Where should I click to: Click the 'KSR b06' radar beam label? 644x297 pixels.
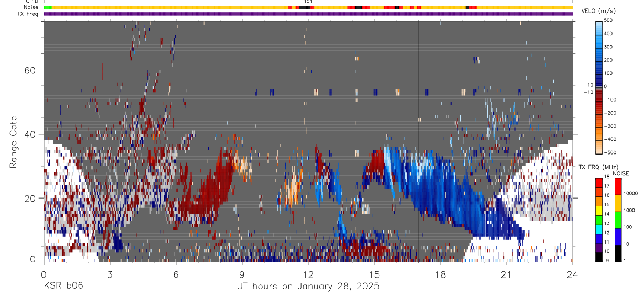(63, 286)
